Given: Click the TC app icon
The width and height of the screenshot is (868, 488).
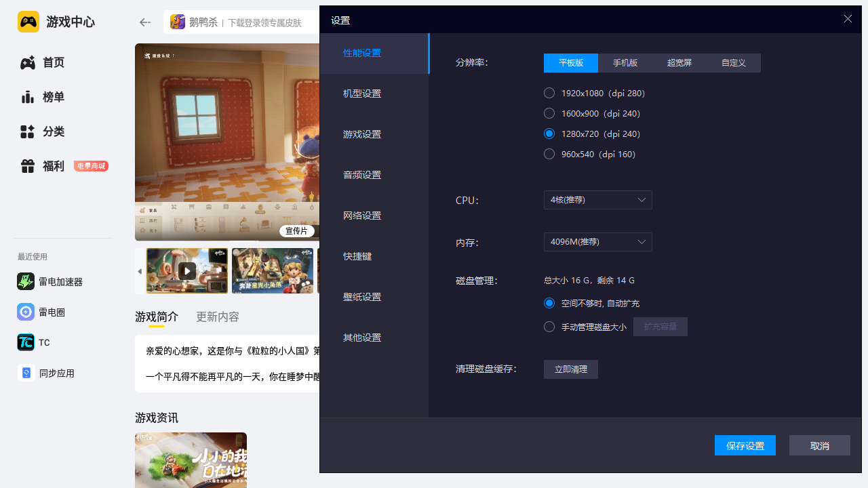Looking at the screenshot, I should tap(26, 343).
